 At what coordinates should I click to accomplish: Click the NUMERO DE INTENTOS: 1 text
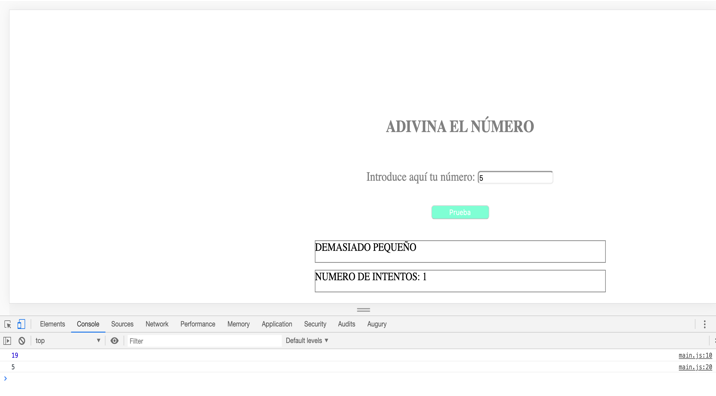(x=370, y=277)
